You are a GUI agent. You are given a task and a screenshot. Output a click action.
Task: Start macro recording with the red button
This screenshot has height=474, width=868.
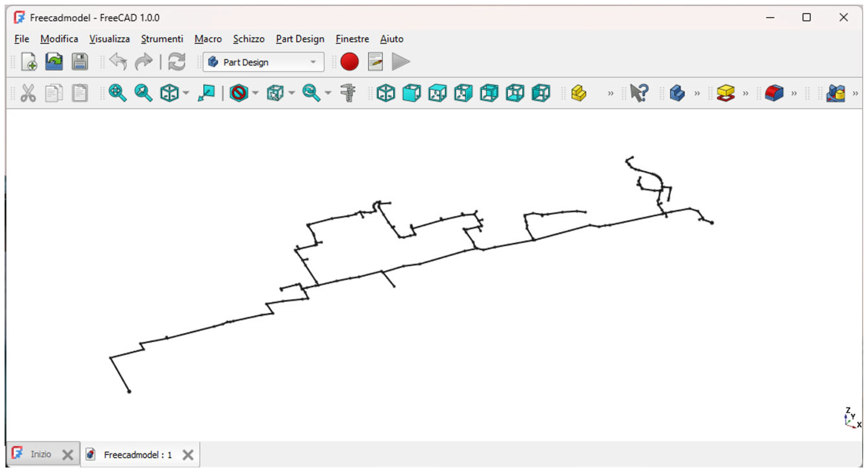[349, 62]
